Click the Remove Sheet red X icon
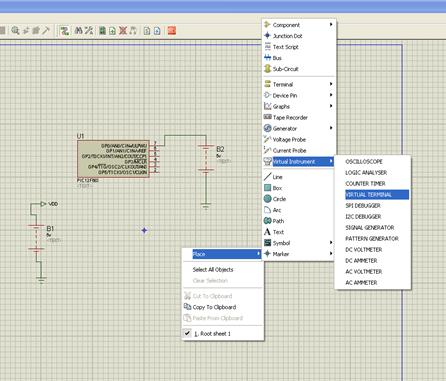446x381 pixels. 123,31
